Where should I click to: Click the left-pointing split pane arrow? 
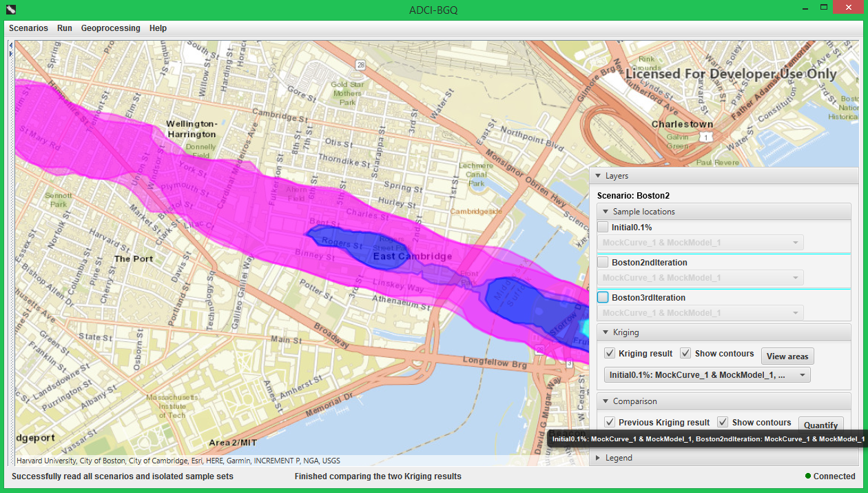[10, 45]
